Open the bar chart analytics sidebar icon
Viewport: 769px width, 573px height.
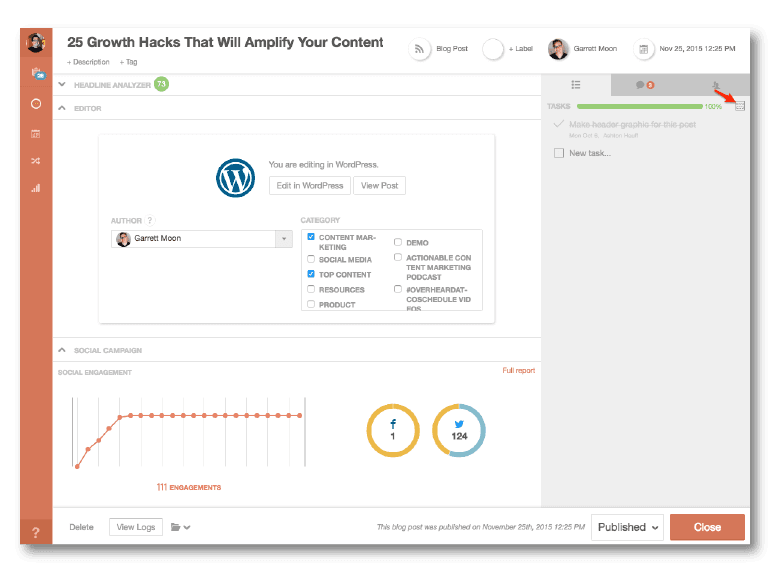pos(36,188)
